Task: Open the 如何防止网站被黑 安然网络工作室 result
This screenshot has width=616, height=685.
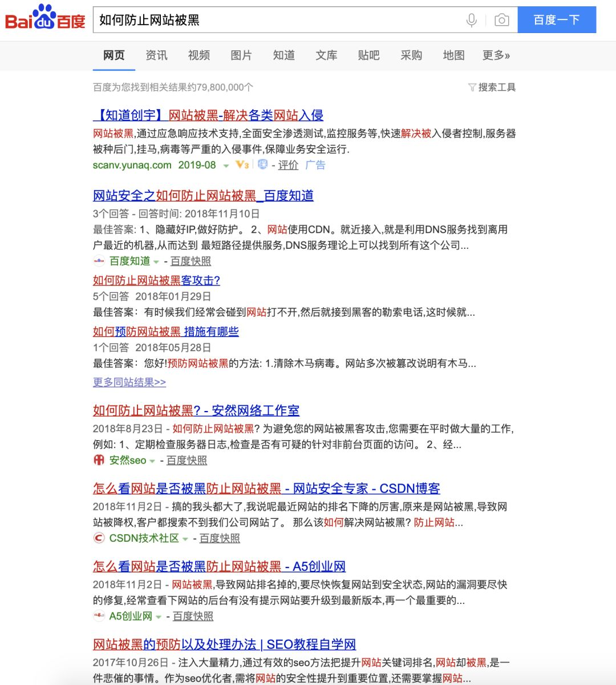Action: pyautogui.click(x=196, y=410)
